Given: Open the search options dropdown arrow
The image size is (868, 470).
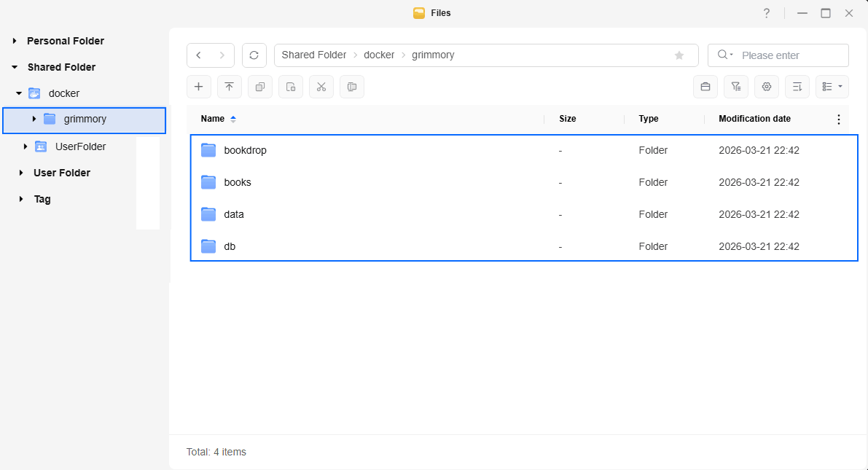Looking at the screenshot, I should (724, 55).
